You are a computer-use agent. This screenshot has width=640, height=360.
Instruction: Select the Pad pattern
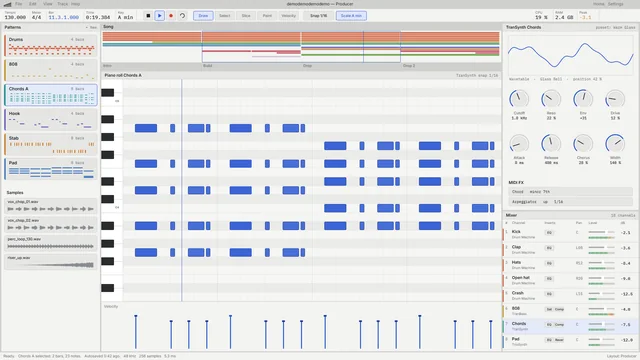pos(51,169)
